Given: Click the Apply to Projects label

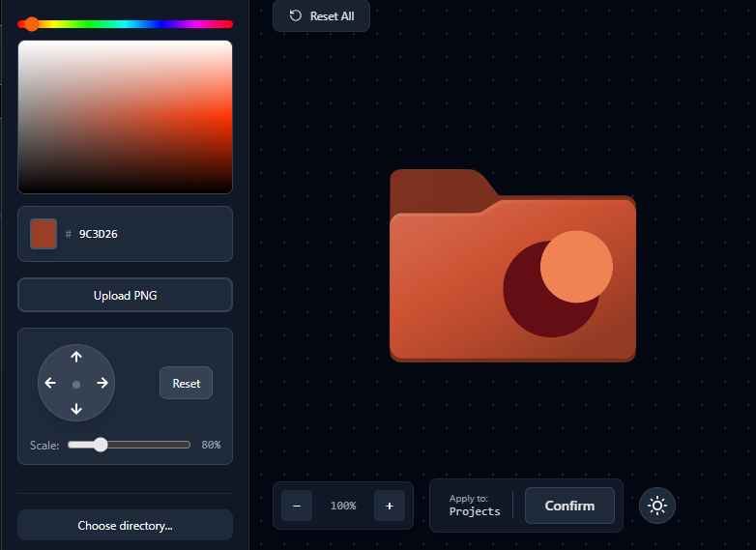Looking at the screenshot, I should (x=475, y=506).
